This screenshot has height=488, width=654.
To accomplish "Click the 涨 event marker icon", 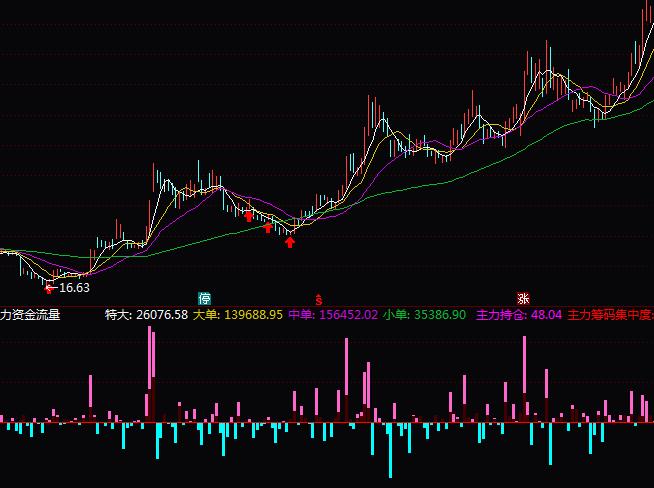I will pyautogui.click(x=522, y=298).
